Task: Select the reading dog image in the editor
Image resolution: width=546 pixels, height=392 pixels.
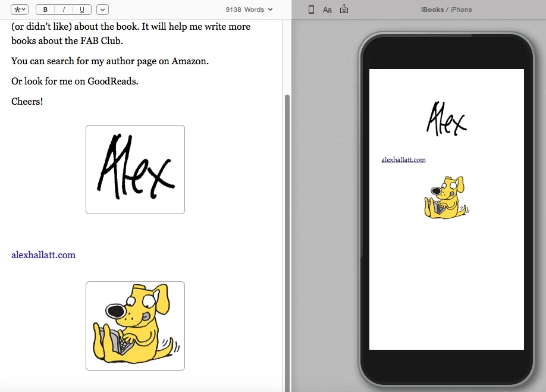Action: point(135,325)
